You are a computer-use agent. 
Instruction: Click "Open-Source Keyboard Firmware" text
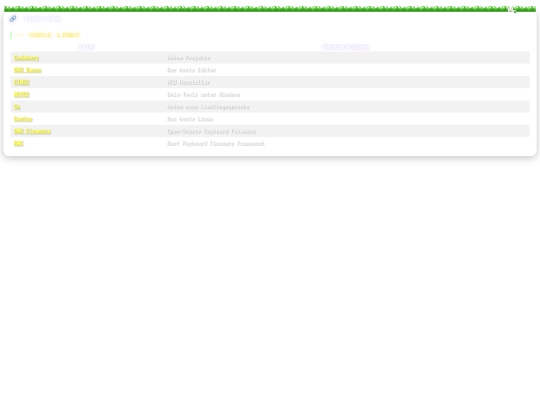(211, 131)
